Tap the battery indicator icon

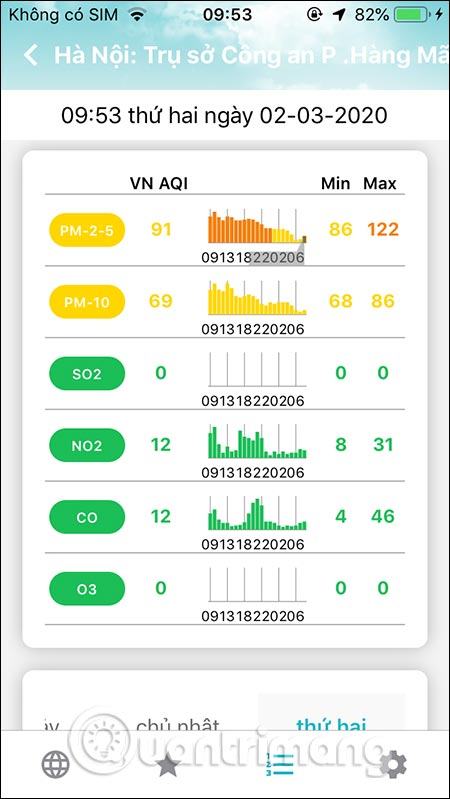coord(411,15)
